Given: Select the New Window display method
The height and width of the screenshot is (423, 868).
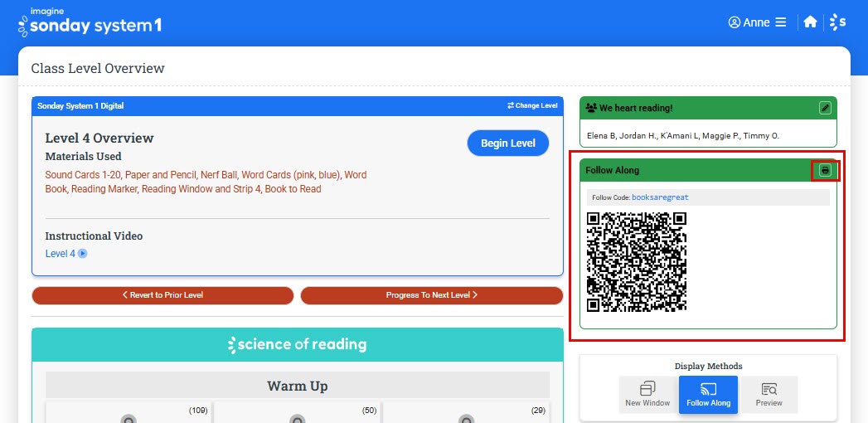Looking at the screenshot, I should (647, 395).
